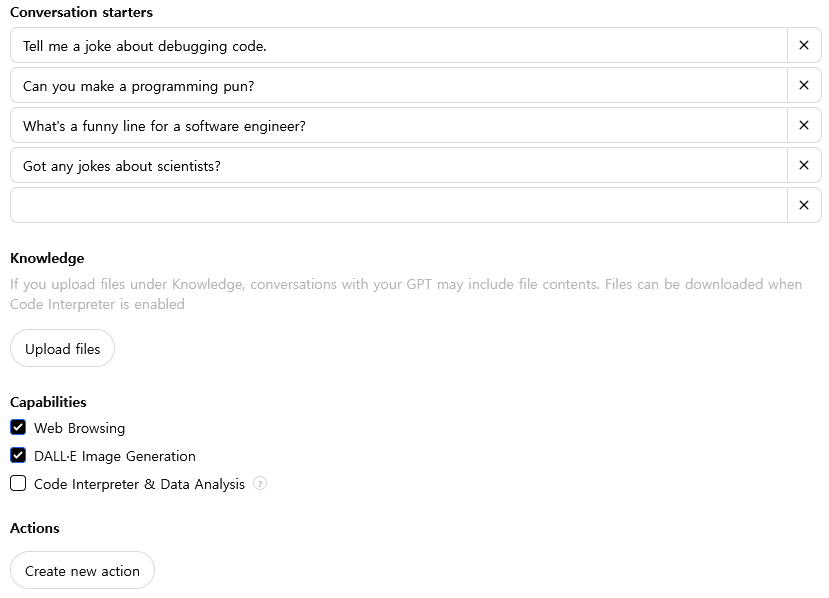Delete the scientists jokes starter
The width and height of the screenshot is (829, 598).
(x=804, y=165)
